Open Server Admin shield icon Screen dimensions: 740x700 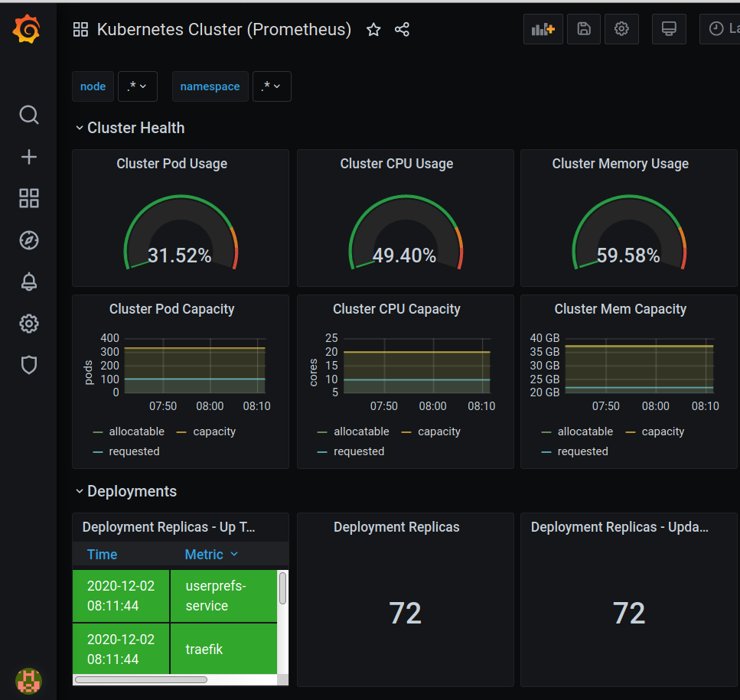(x=29, y=365)
